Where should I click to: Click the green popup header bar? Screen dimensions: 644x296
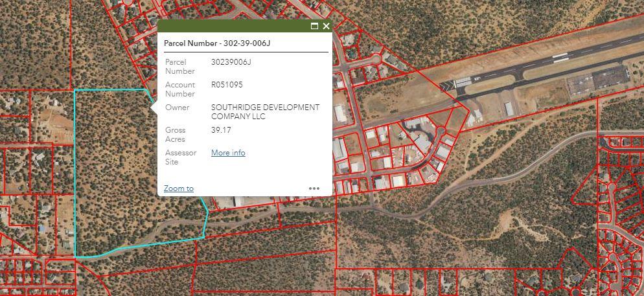[x=233, y=26]
